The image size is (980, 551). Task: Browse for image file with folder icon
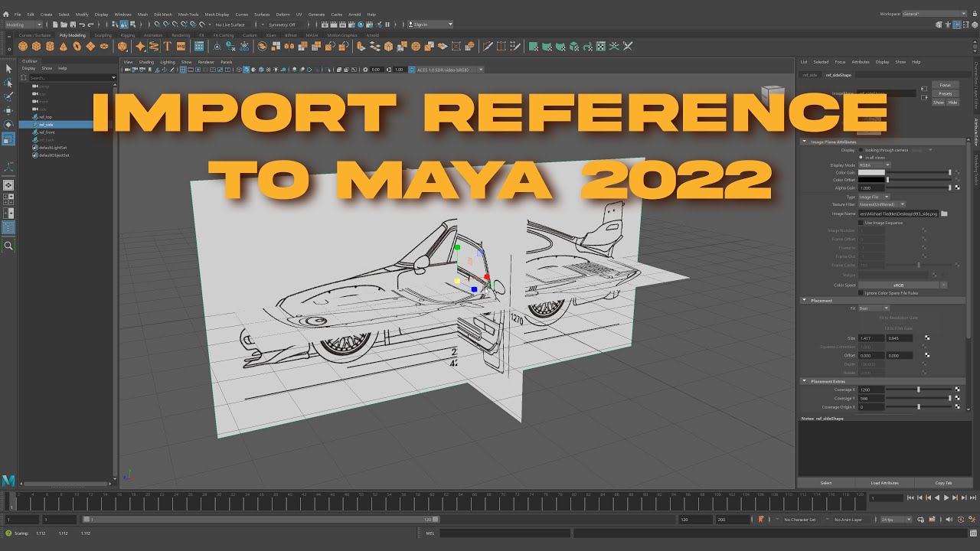tap(944, 214)
